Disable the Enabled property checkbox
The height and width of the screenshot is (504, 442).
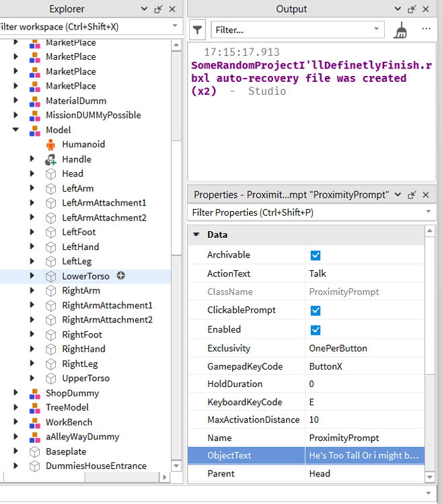[316, 330]
